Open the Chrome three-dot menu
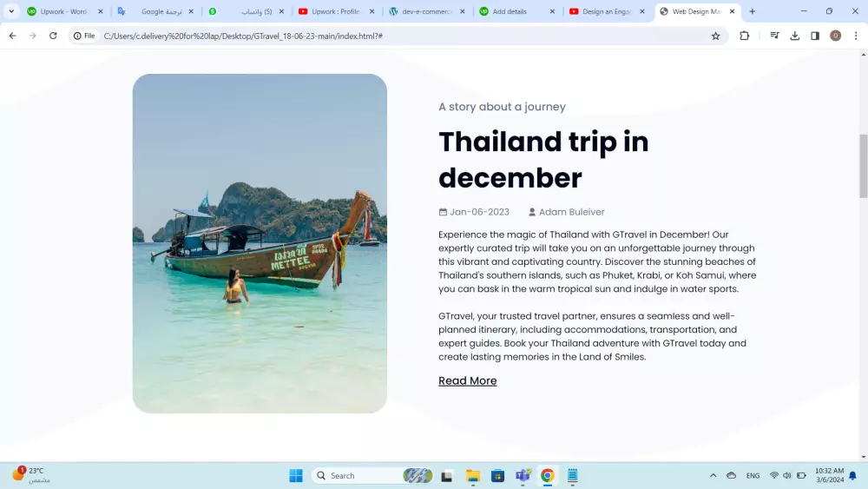868x489 pixels. tap(856, 36)
